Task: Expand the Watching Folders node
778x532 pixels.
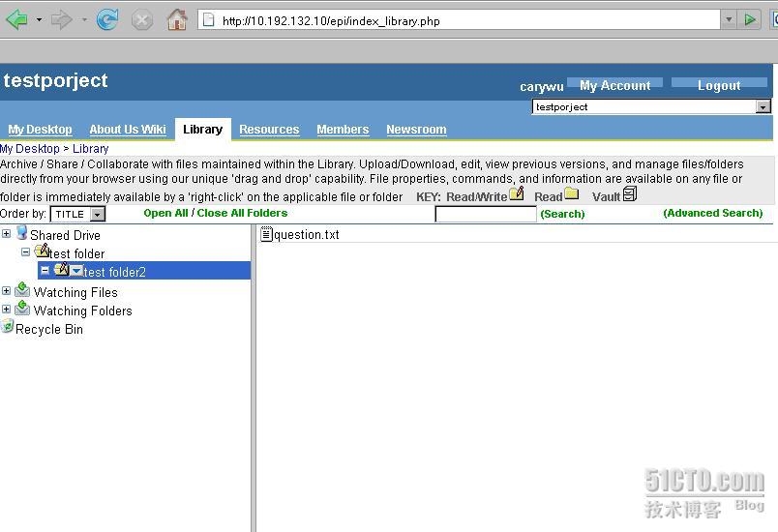Action: click(7, 310)
